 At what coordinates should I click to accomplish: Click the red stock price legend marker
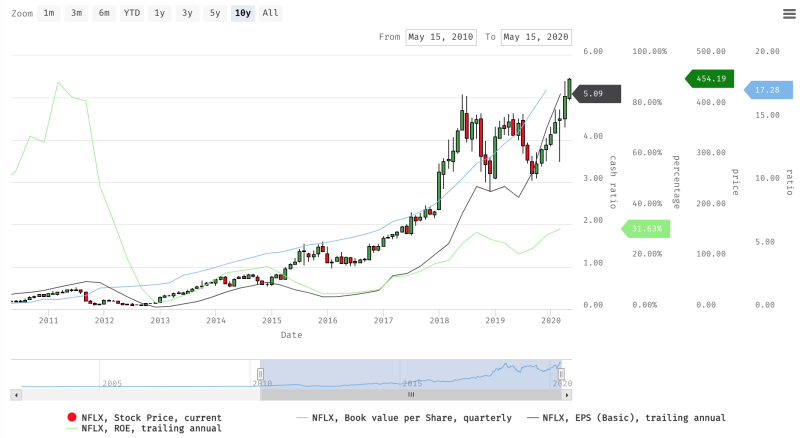(72, 417)
